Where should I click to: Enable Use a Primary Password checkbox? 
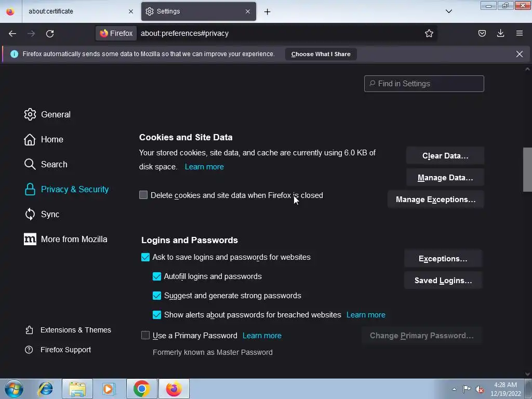[145, 335]
